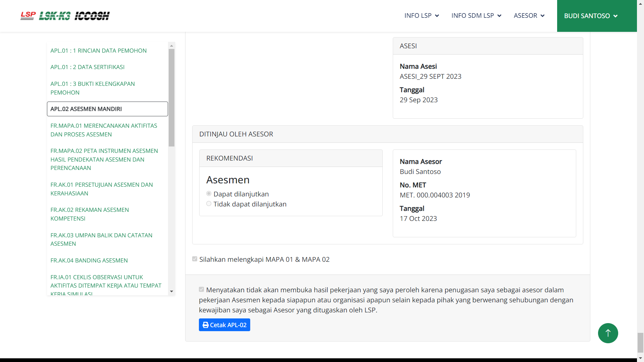Click the LSK-K3 logo
This screenshot has width=644, height=362.
coord(55,16)
